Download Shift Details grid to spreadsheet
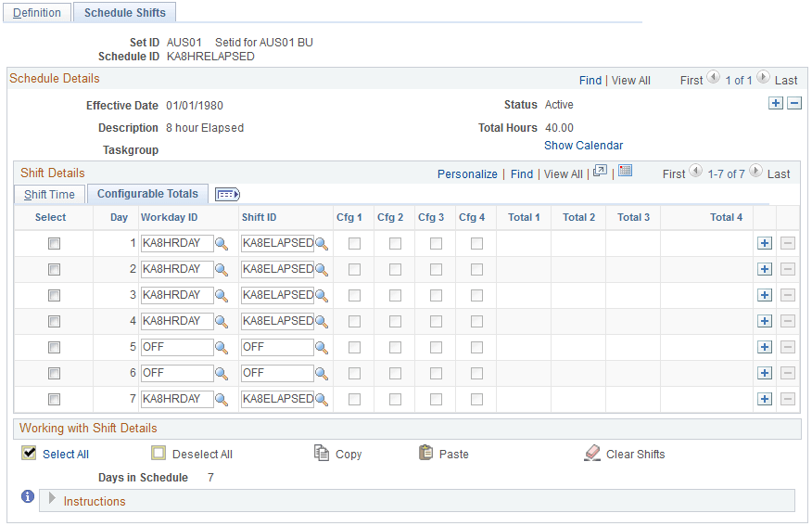The image size is (812, 526). [625, 171]
